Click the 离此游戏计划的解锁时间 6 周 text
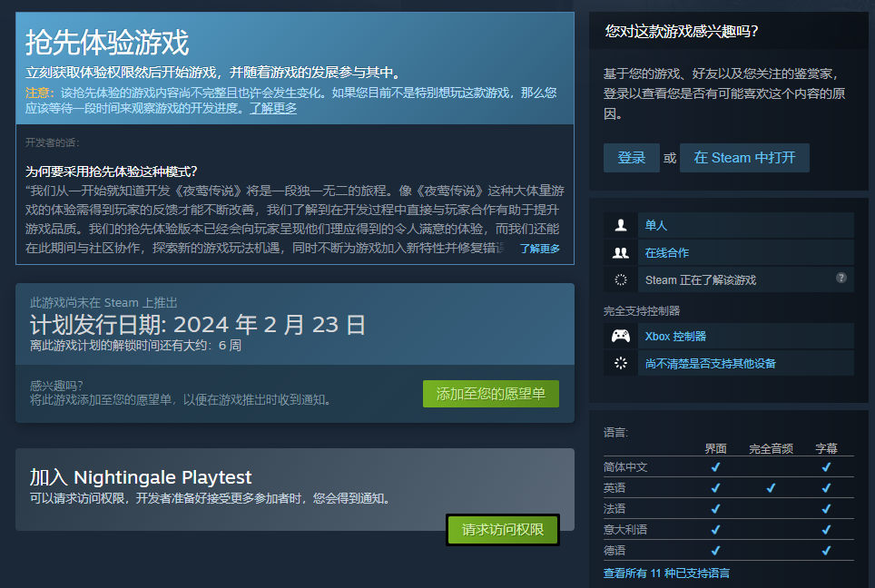 (135, 346)
